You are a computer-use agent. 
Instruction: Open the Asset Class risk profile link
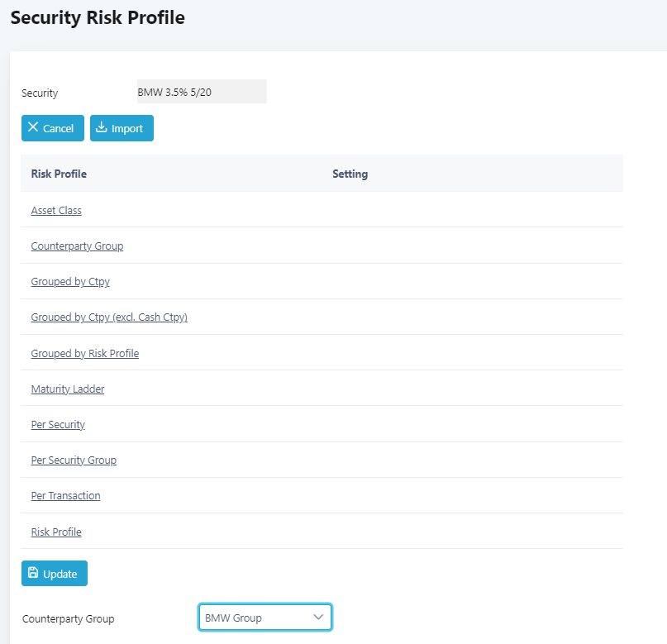(56, 211)
